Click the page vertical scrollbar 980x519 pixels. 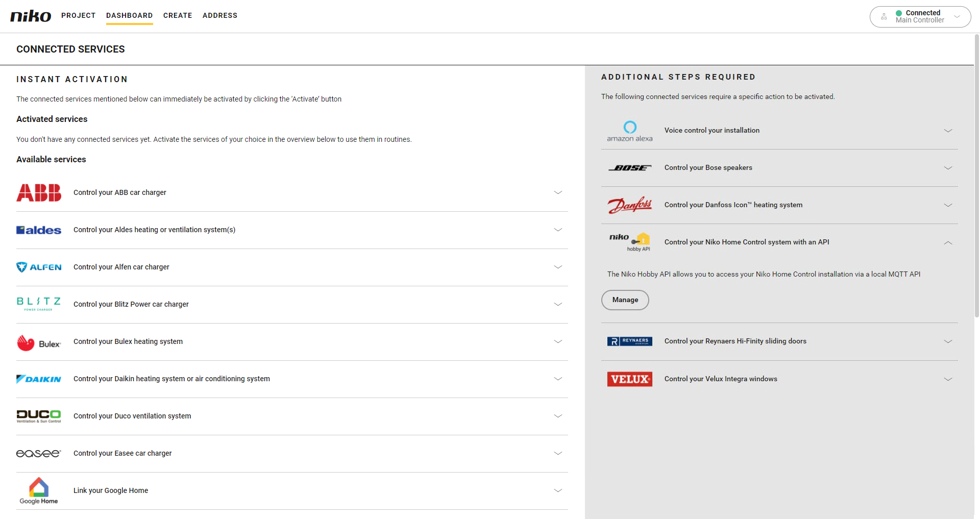pos(977,176)
